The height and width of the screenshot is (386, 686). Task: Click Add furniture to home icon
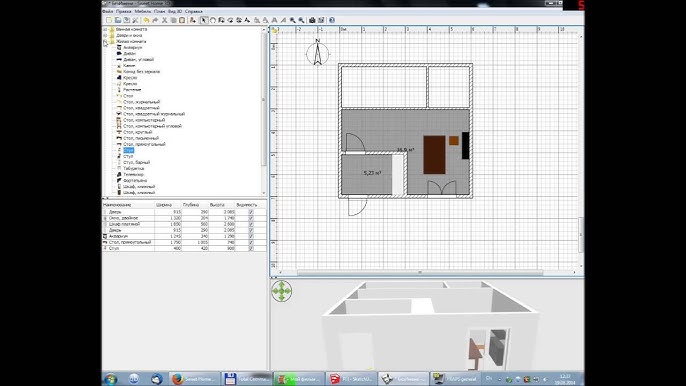tap(192, 20)
